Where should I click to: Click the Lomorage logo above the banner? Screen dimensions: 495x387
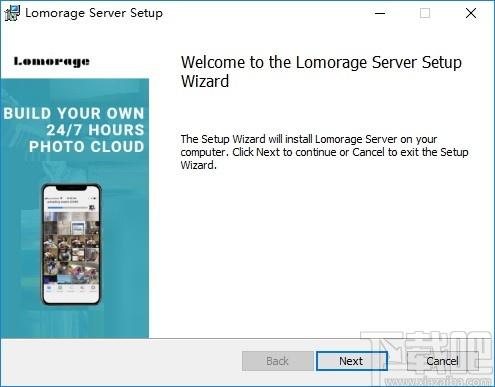pos(52,62)
